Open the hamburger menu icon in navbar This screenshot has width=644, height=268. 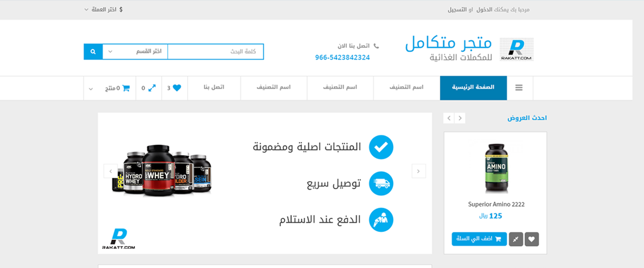[x=519, y=88]
